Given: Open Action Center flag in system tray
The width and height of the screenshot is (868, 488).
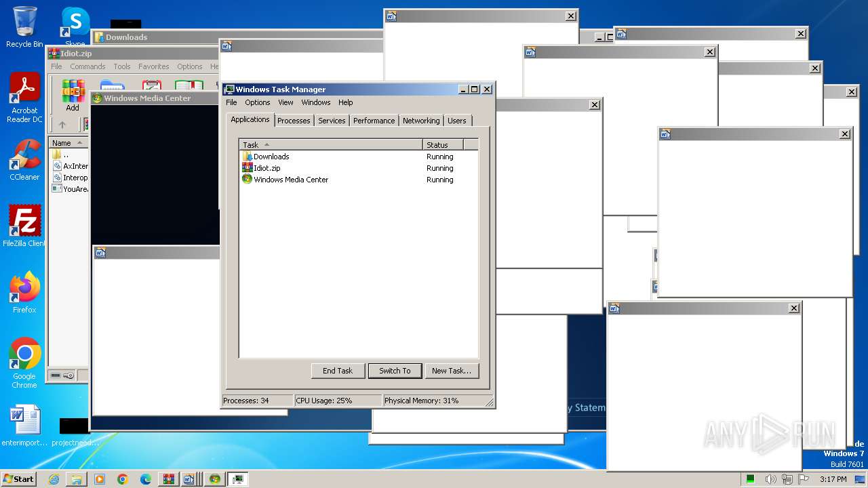Looking at the screenshot, I should tap(804, 479).
